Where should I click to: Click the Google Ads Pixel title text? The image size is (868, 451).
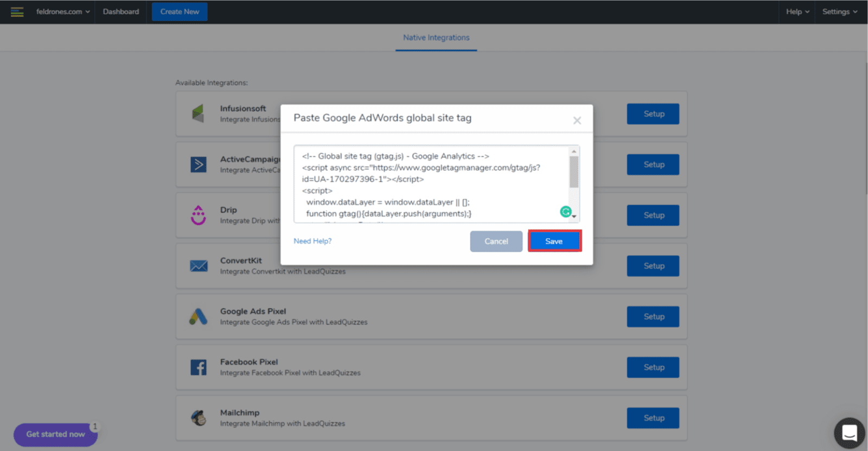[253, 311]
